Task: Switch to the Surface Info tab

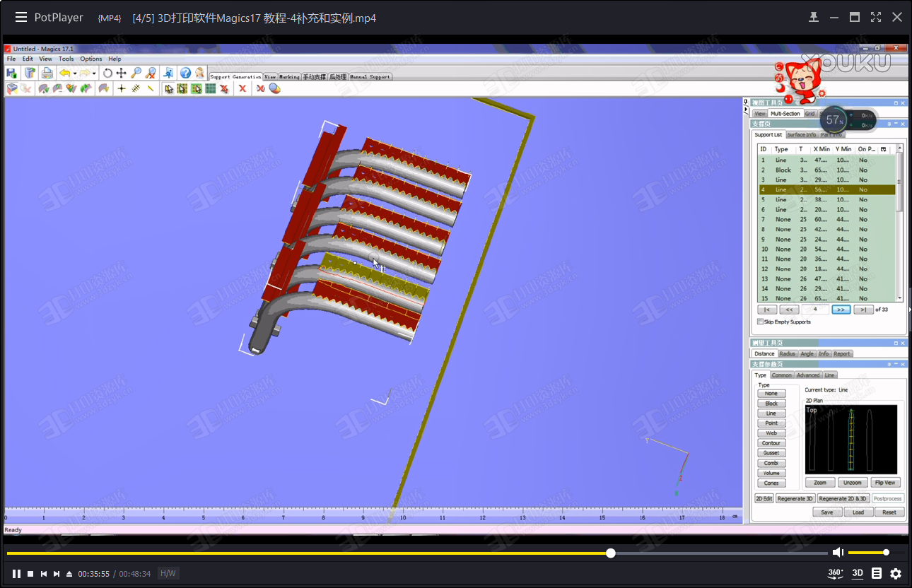Action: 802,134
